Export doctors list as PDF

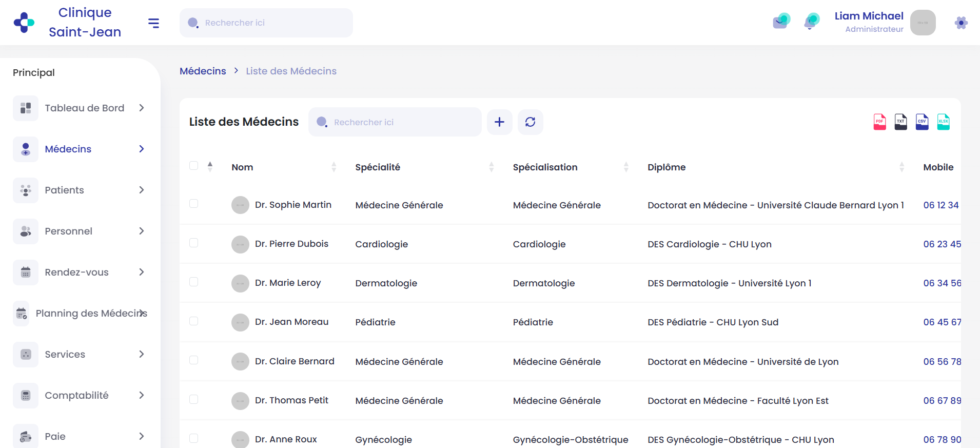click(879, 122)
